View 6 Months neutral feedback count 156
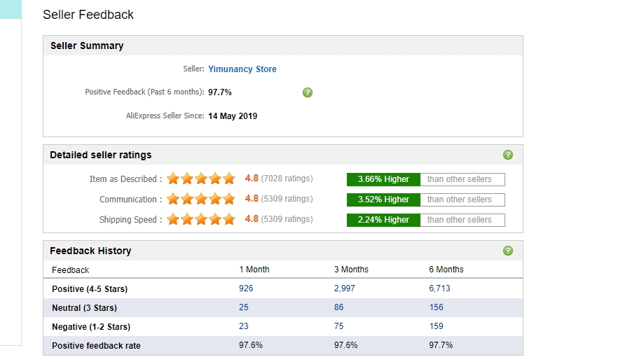 (437, 307)
